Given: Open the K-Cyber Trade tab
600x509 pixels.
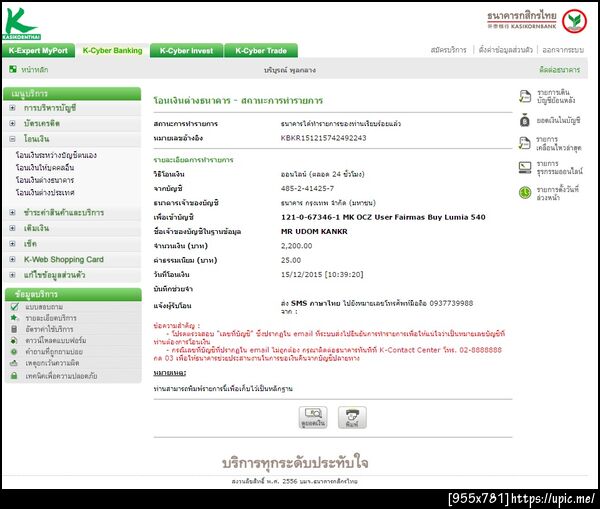Looking at the screenshot, I should [x=261, y=51].
